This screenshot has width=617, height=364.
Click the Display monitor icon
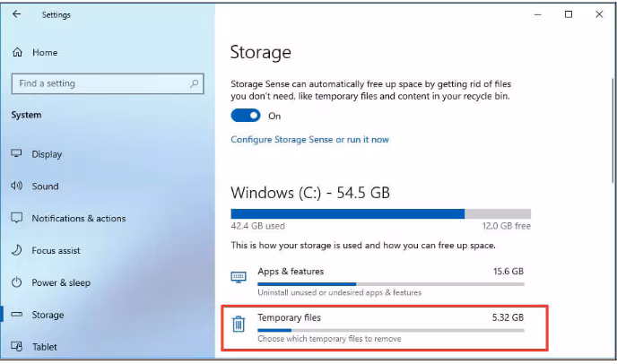coord(16,153)
